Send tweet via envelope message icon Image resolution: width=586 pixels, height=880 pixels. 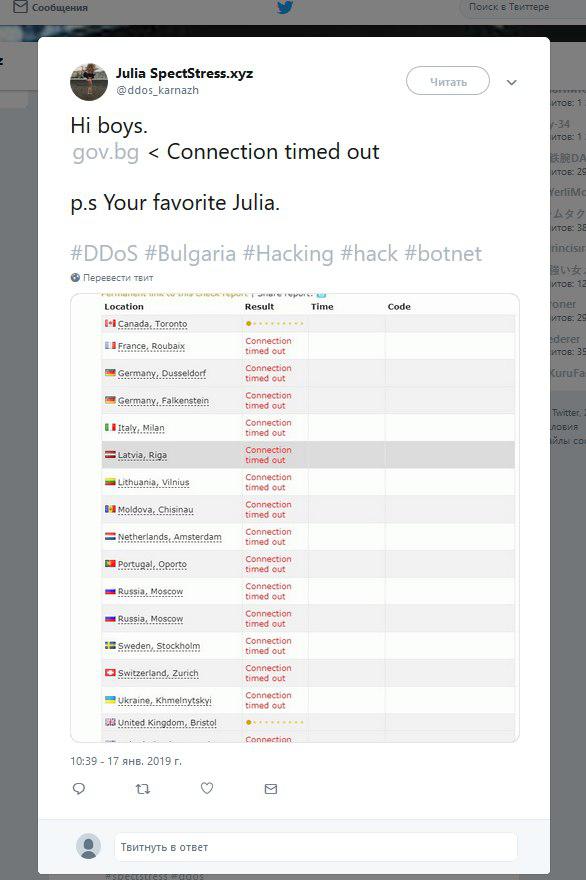271,789
